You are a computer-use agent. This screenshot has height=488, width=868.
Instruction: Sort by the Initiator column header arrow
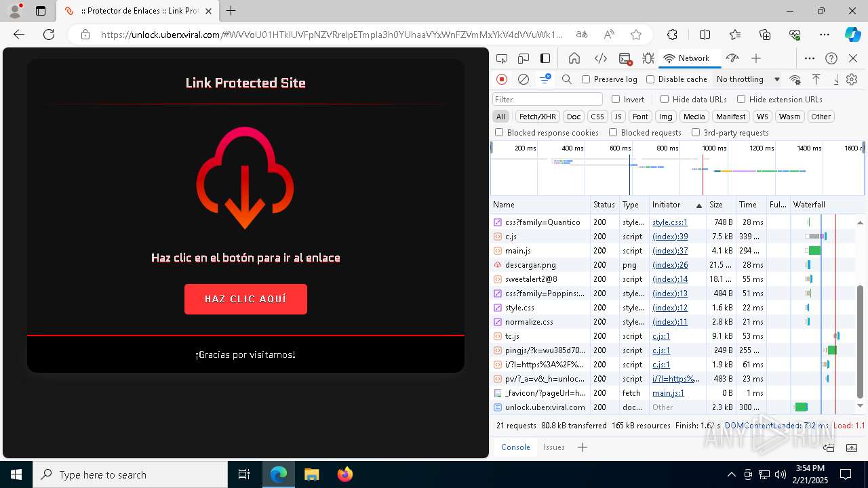699,205
